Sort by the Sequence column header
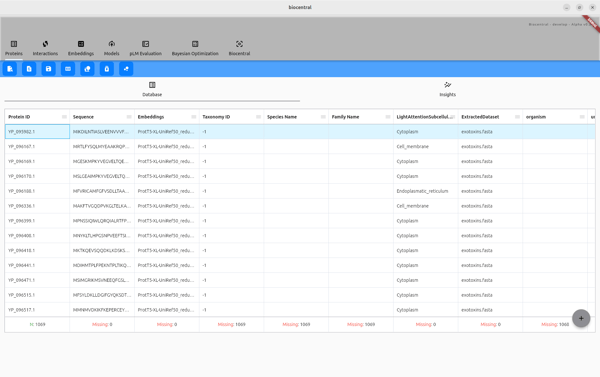 click(x=83, y=117)
